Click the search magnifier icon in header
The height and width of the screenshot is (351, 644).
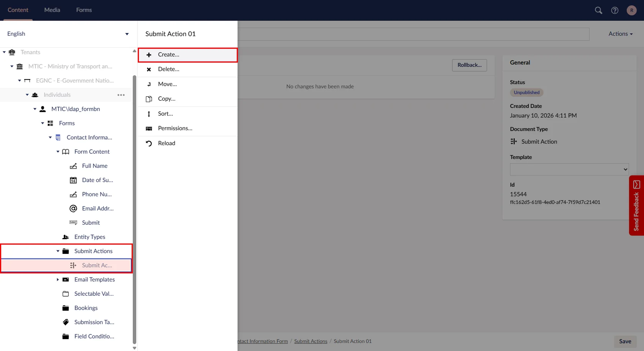tap(598, 10)
